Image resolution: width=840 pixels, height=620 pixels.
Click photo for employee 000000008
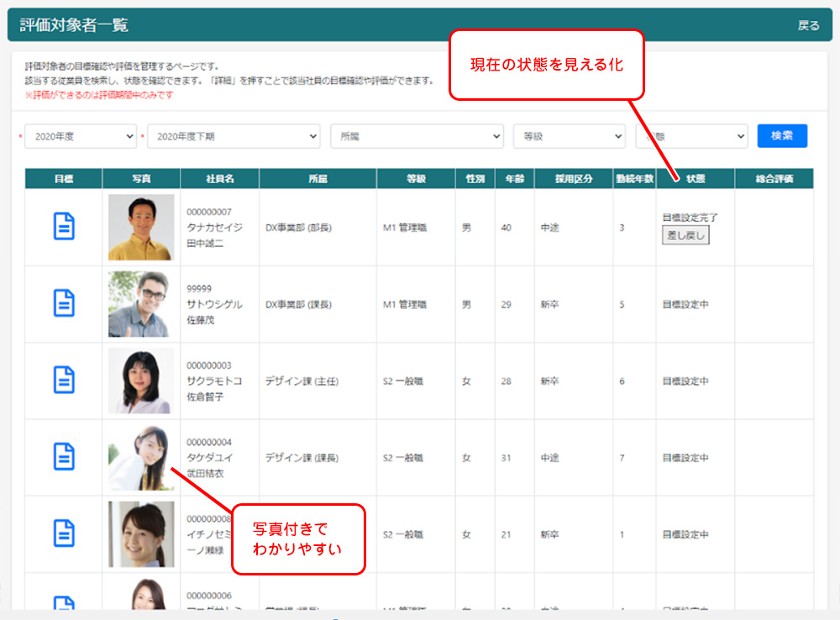[x=141, y=534]
